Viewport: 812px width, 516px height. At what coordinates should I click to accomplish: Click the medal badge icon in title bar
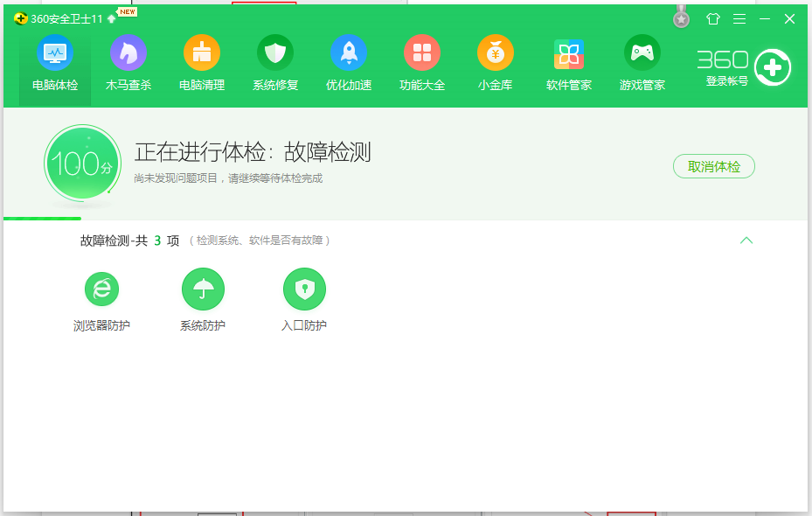[682, 17]
